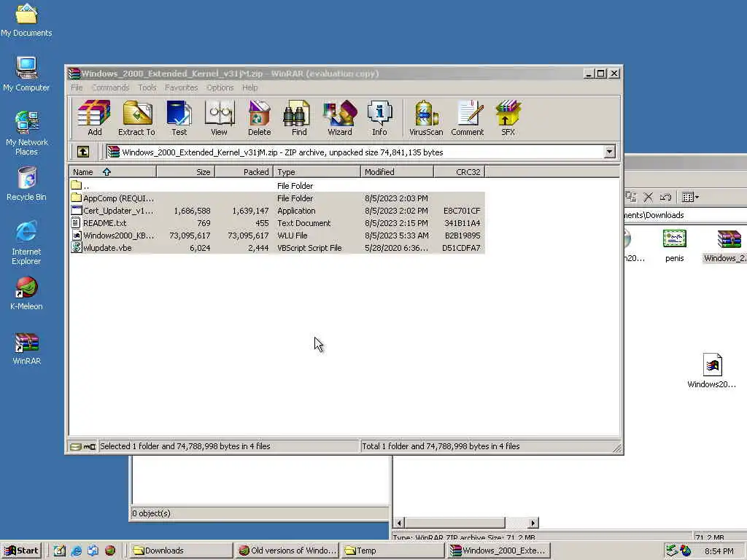Click the drive and key status bar icon
Viewport: 747px width, 560px height.
coord(83,447)
